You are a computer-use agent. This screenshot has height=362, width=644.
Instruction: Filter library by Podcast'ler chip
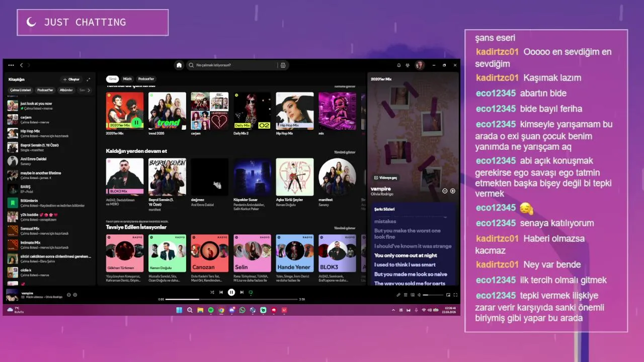[45, 90]
